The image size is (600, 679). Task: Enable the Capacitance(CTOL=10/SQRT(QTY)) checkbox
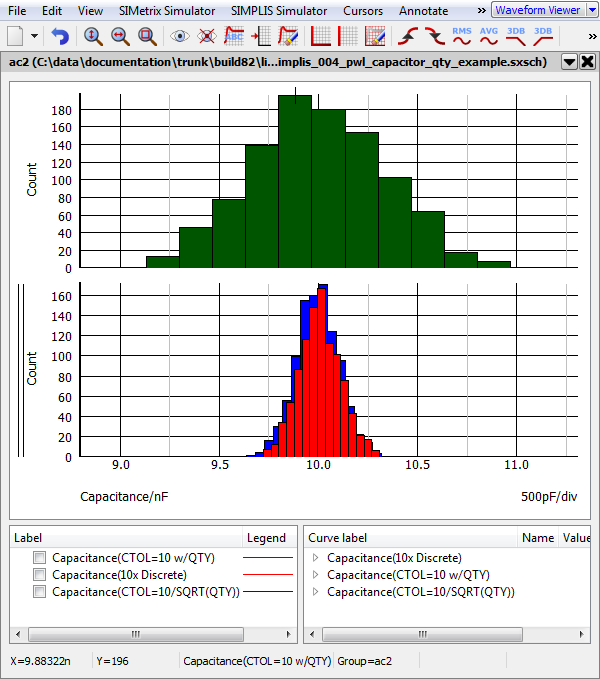coord(39,591)
